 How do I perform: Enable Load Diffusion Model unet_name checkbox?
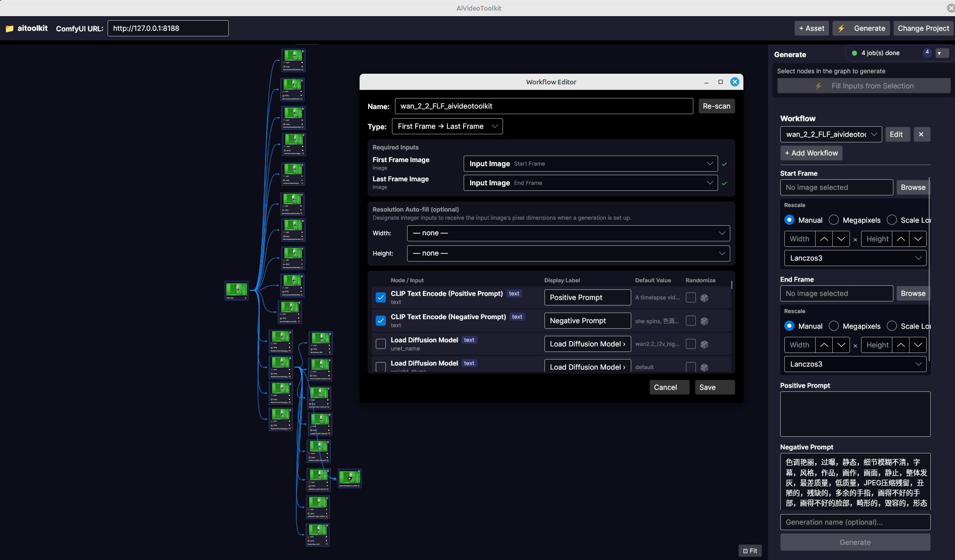pos(381,344)
